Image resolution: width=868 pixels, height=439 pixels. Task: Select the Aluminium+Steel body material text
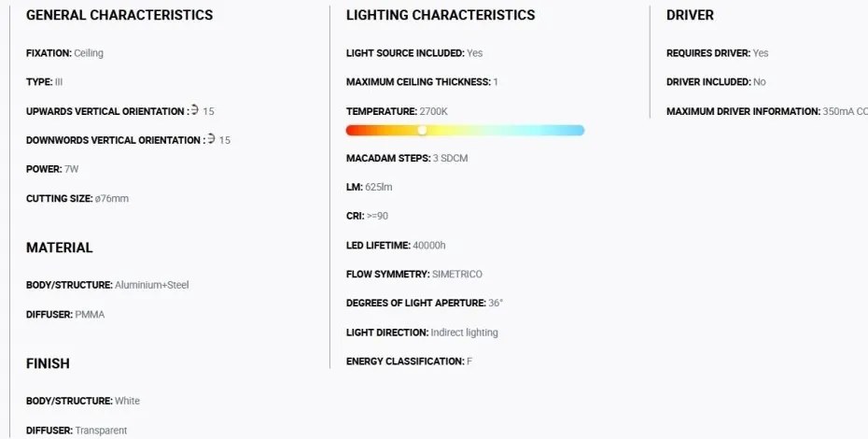click(152, 285)
